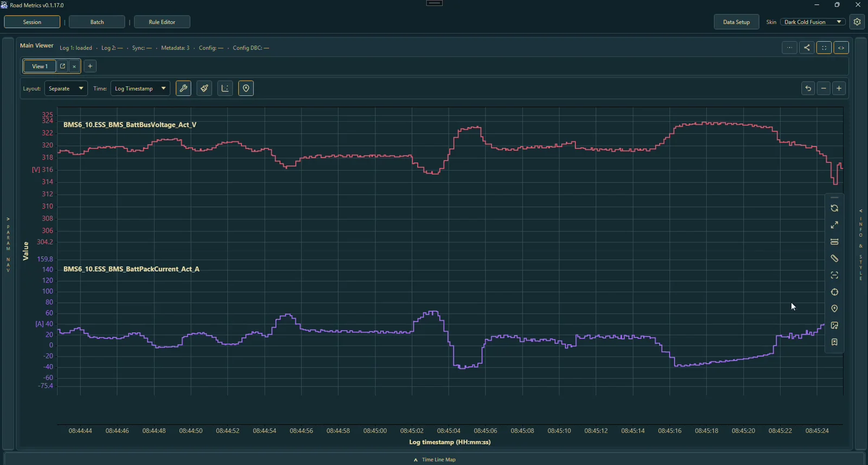Click the map pin icon in plot toolbar
This screenshot has height=465, width=868.
click(834, 309)
